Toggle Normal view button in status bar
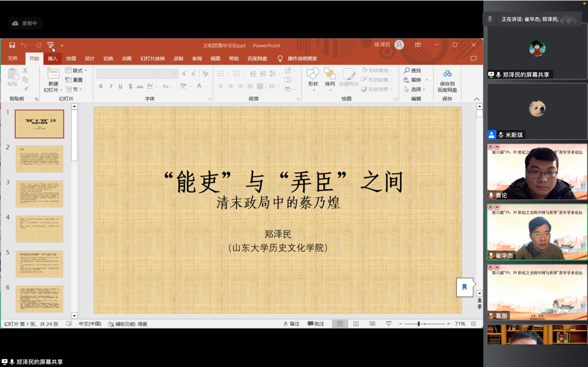Screen dimensions: 588x367 (340, 324)
